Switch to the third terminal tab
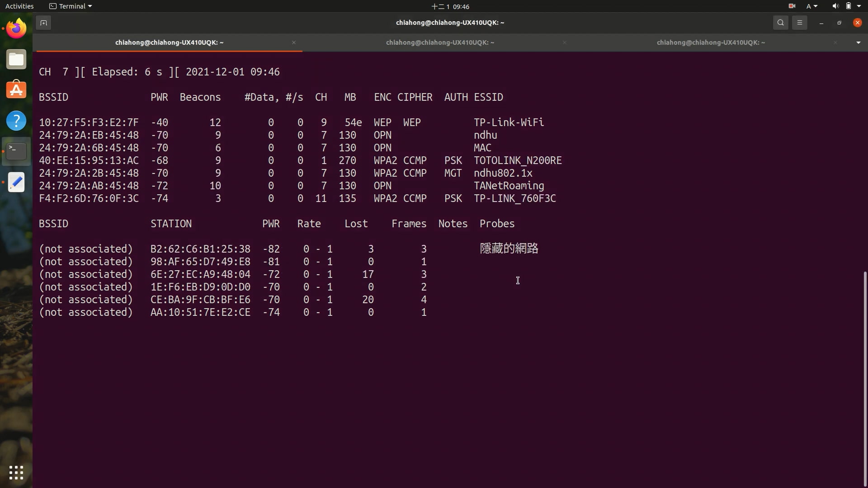 tap(710, 42)
